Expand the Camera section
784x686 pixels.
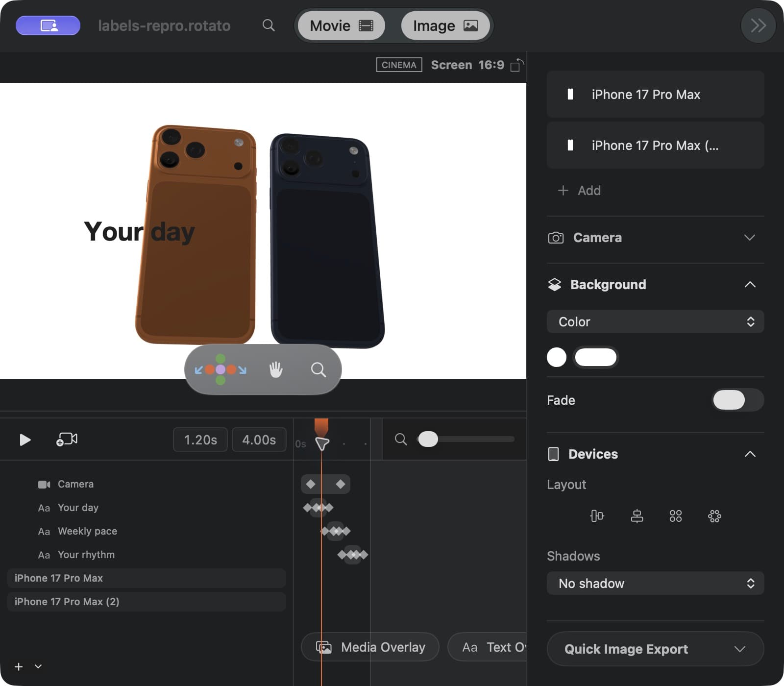655,238
